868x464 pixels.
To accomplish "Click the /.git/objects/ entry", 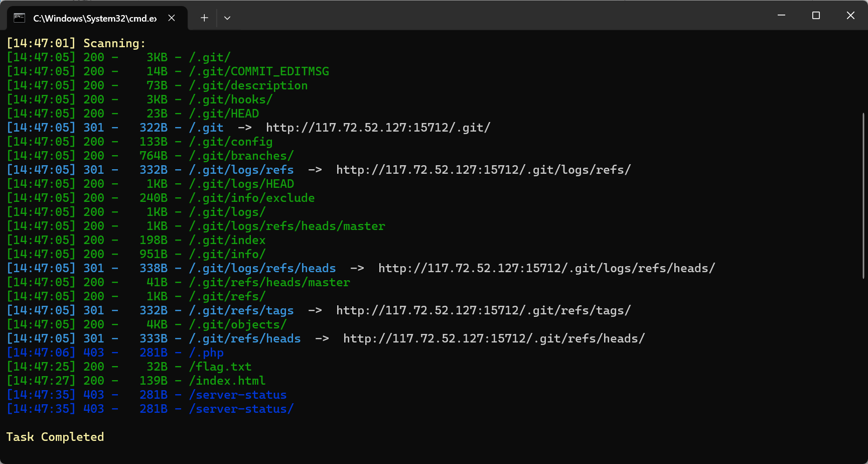I will click(238, 324).
